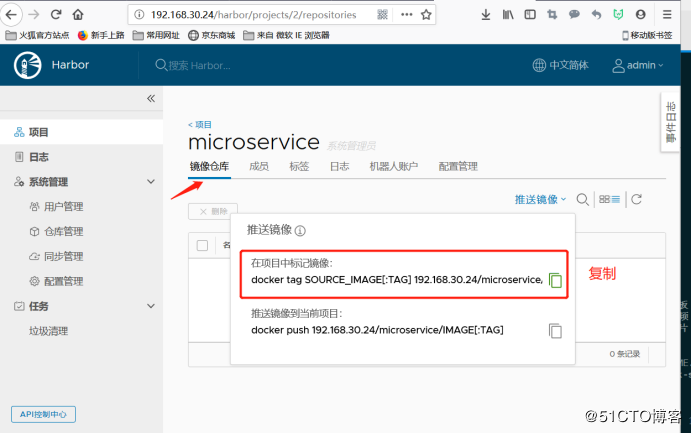Collapse 系统管理 section chevron
Viewport: 692px width, 433px height.
[x=151, y=181]
